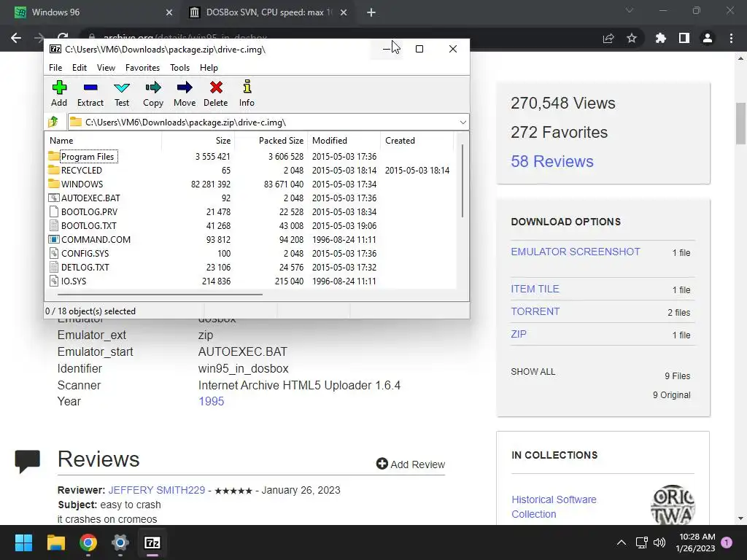
Task: Run the Test archive tool
Action: click(x=122, y=87)
